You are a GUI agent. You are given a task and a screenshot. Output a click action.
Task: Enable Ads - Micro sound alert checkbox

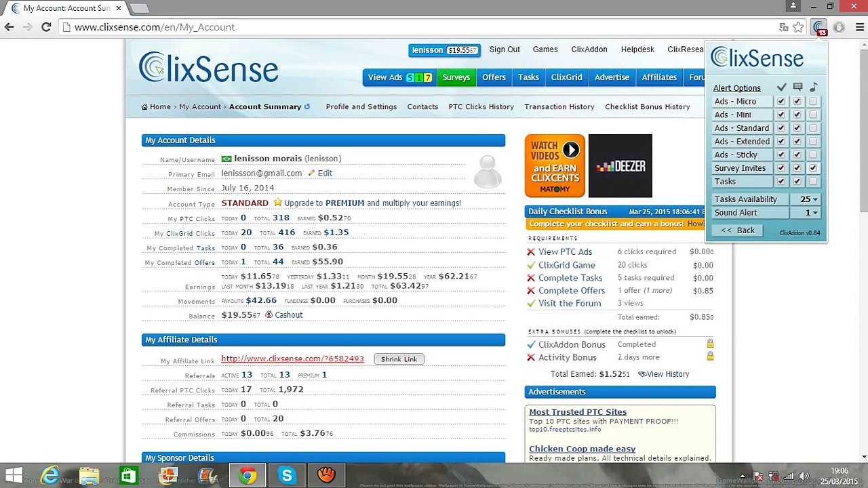[813, 102]
